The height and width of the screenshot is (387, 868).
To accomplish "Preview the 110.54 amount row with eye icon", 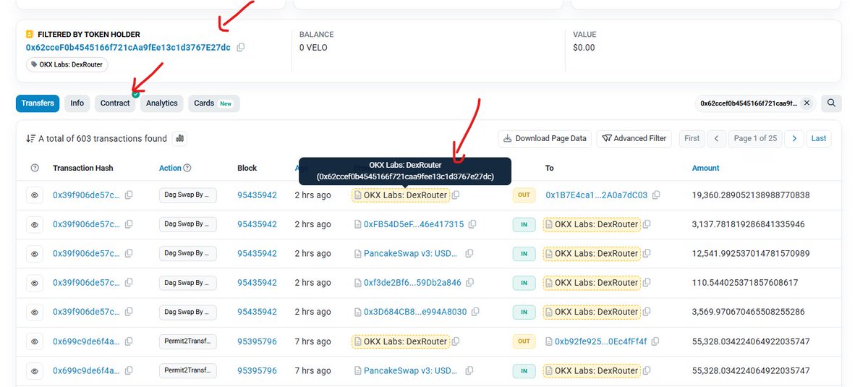I will click(x=35, y=283).
